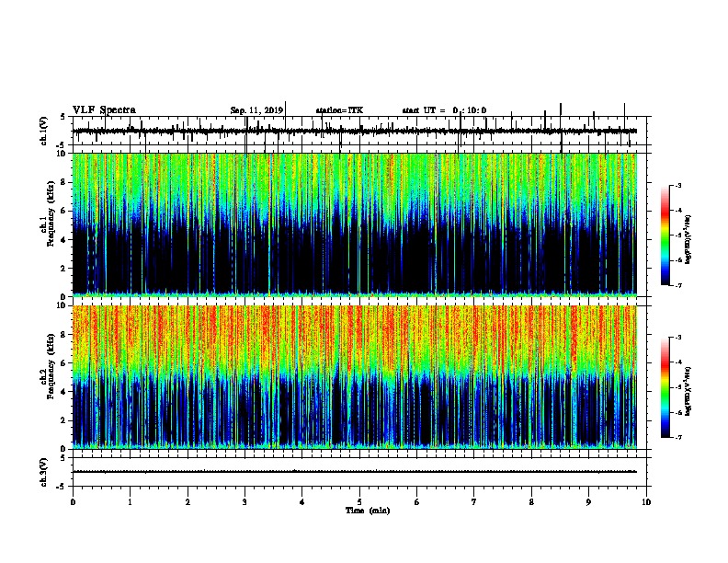
Task: Click the "-3" label on ch.2 color bar
Action: tap(678, 338)
